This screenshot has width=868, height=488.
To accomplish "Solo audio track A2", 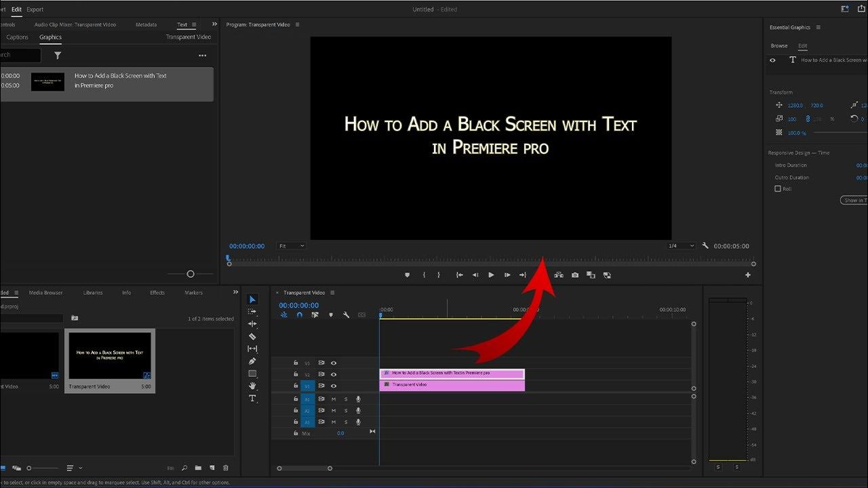I will [346, 411].
